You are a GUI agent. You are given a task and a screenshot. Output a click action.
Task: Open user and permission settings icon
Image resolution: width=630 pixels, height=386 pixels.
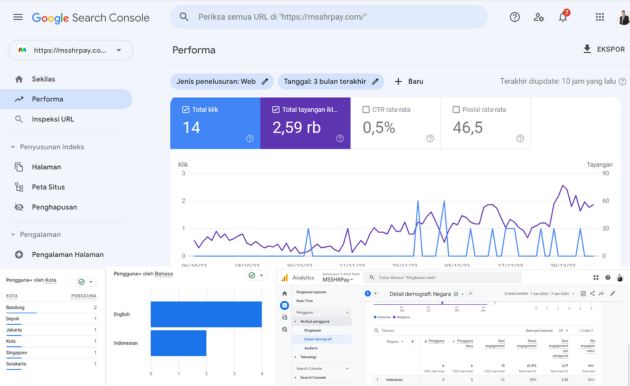538,17
